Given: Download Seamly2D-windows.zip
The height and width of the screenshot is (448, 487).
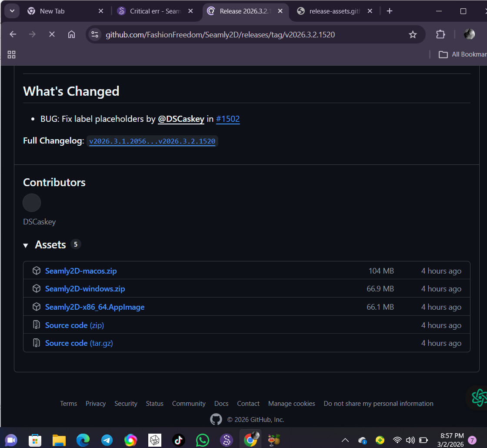Looking at the screenshot, I should [x=85, y=289].
